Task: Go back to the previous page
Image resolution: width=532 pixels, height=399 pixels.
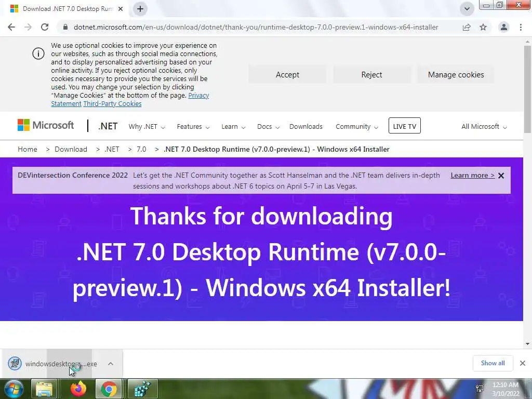Action: point(11,27)
